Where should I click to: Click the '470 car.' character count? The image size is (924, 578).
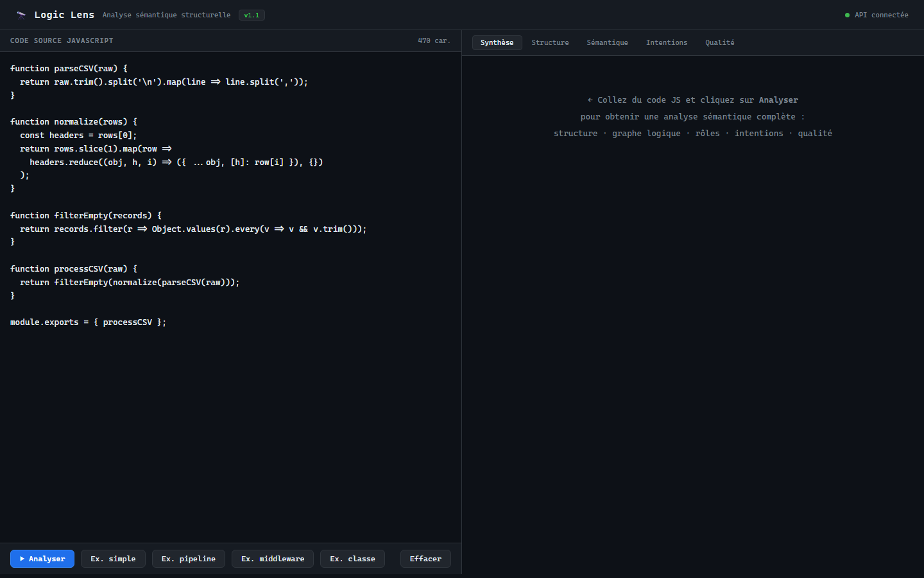434,40
